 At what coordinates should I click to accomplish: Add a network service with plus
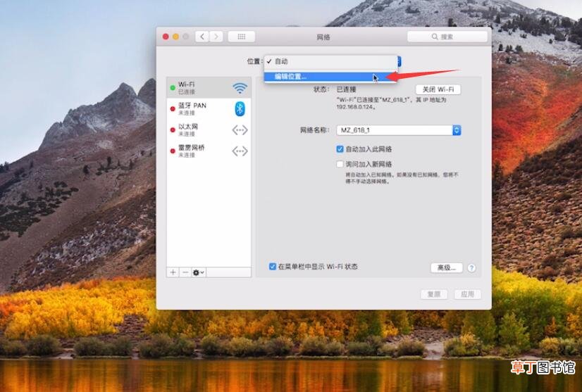click(x=173, y=272)
